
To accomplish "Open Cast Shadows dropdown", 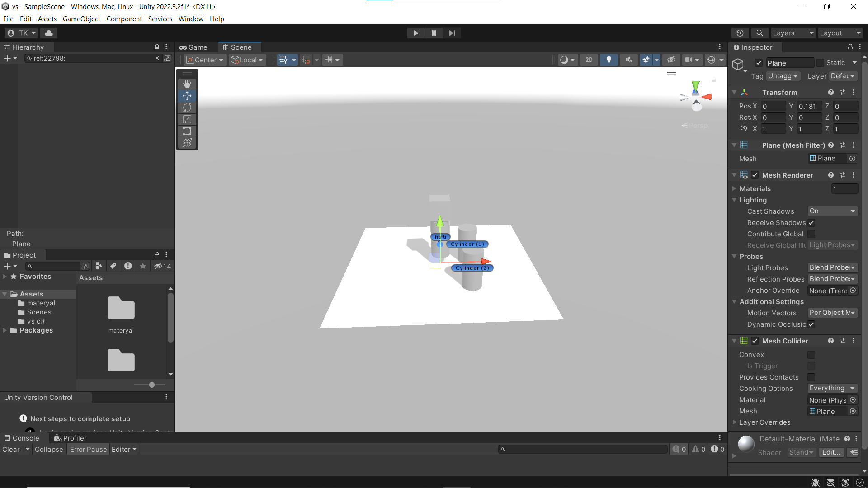I will [x=832, y=211].
